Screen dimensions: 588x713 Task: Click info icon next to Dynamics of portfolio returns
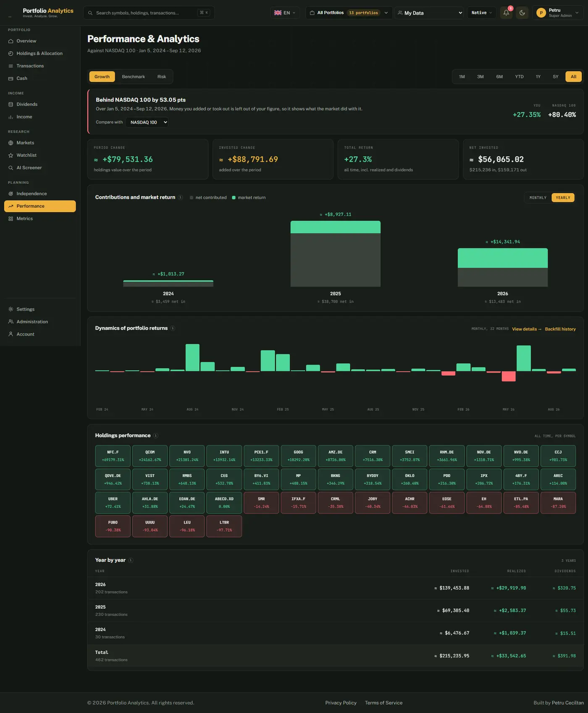click(x=173, y=328)
